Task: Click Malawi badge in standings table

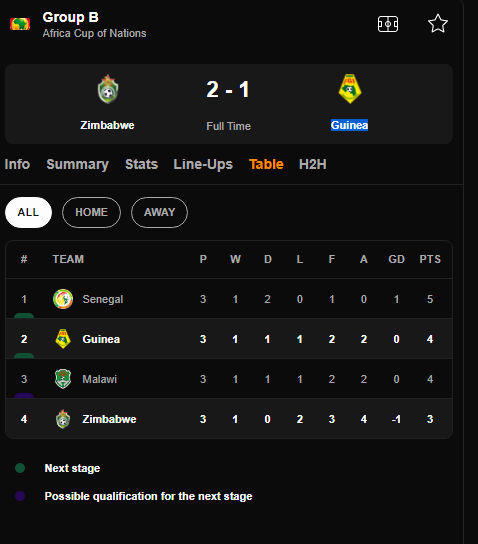Action: [x=63, y=379]
